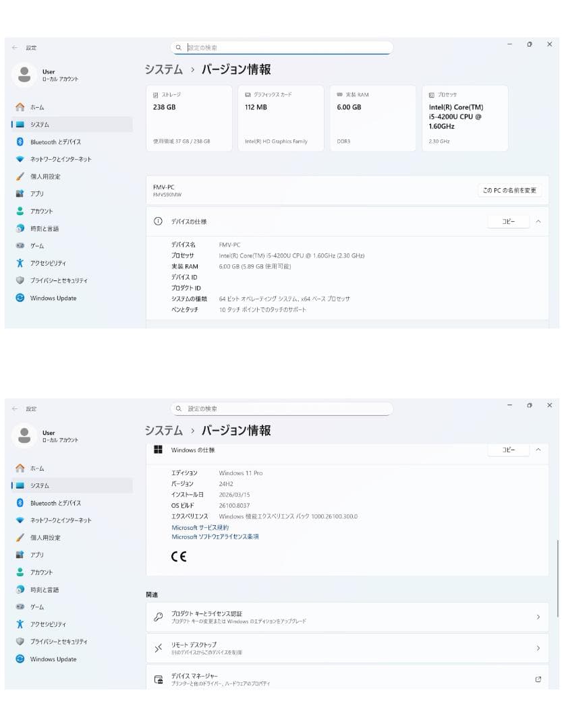Open the ストレージ 238 GB card
The width and height of the screenshot is (564, 728).
pyautogui.click(x=189, y=119)
